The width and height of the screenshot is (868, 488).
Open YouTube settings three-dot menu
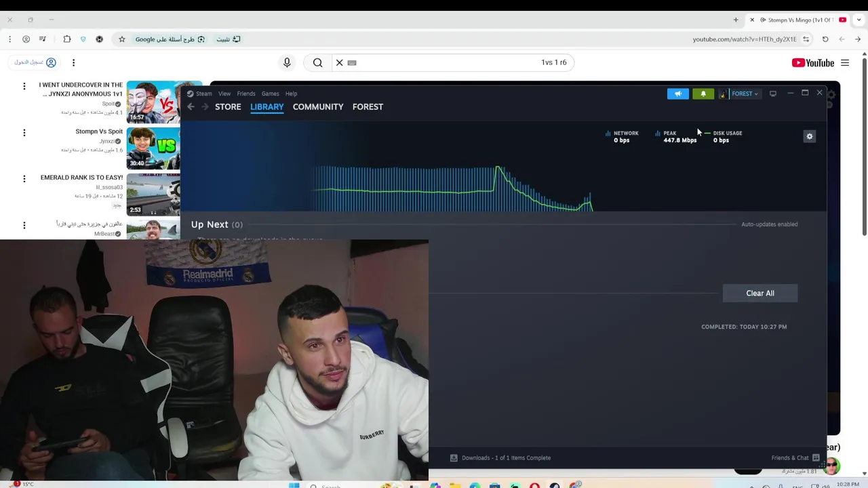(73, 62)
